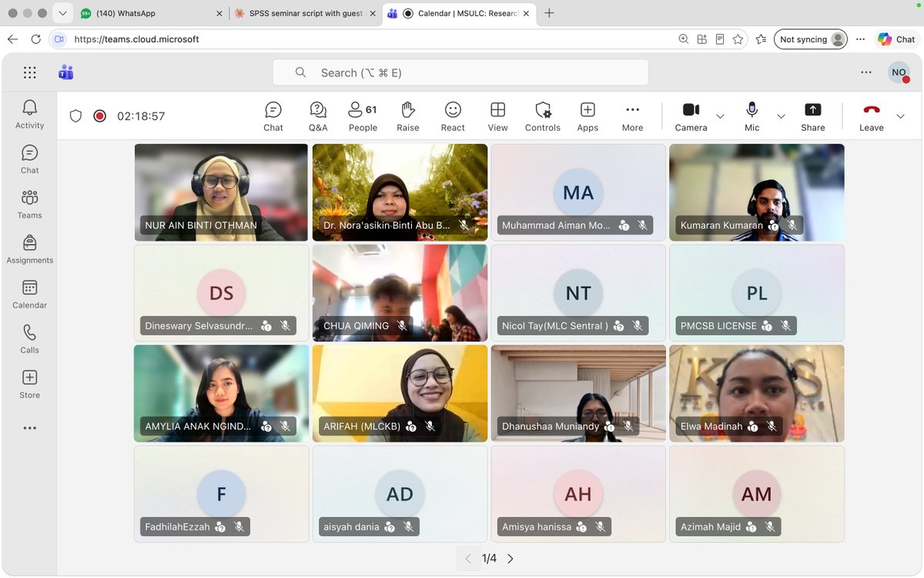
Task: Expand the Camera options dropdown arrow
Action: (x=720, y=116)
